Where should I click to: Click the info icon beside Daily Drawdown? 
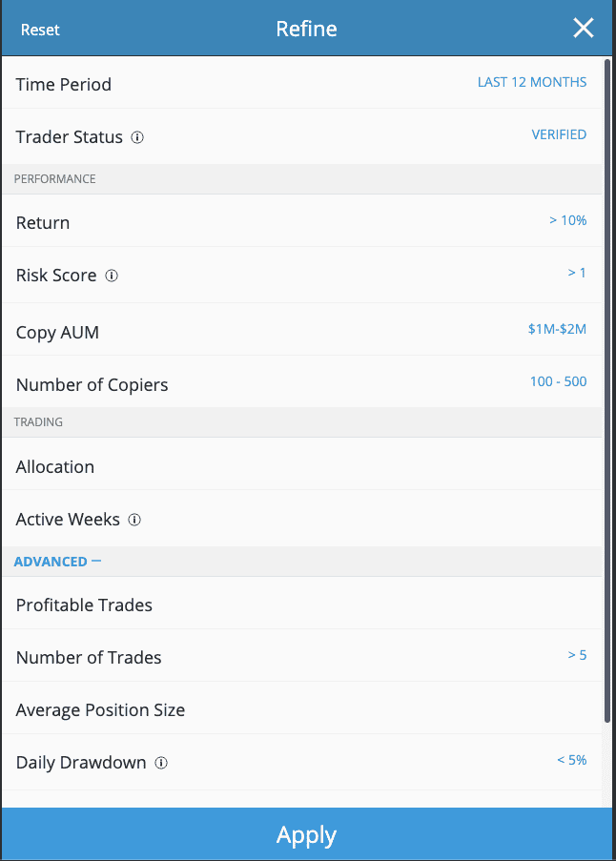pyautogui.click(x=161, y=763)
